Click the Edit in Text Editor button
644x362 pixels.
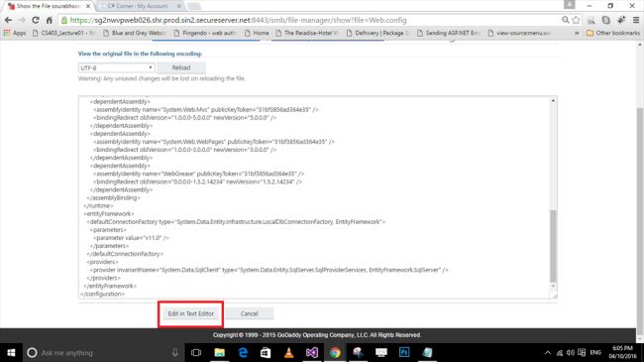pyautogui.click(x=190, y=313)
